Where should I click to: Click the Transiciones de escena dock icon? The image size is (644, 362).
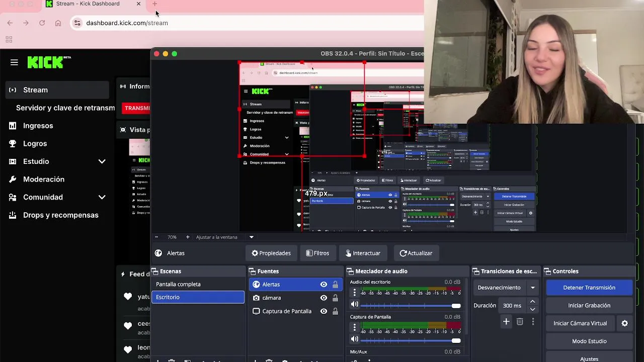476,271
